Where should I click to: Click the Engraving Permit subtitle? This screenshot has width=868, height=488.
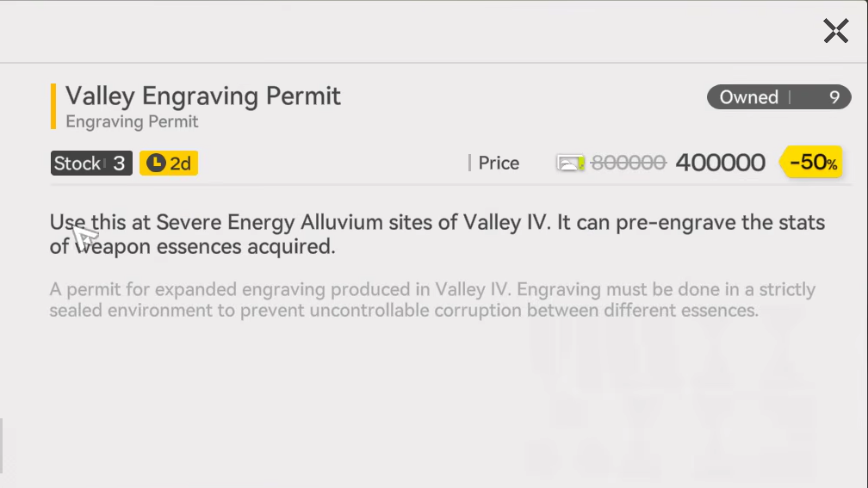tap(132, 122)
